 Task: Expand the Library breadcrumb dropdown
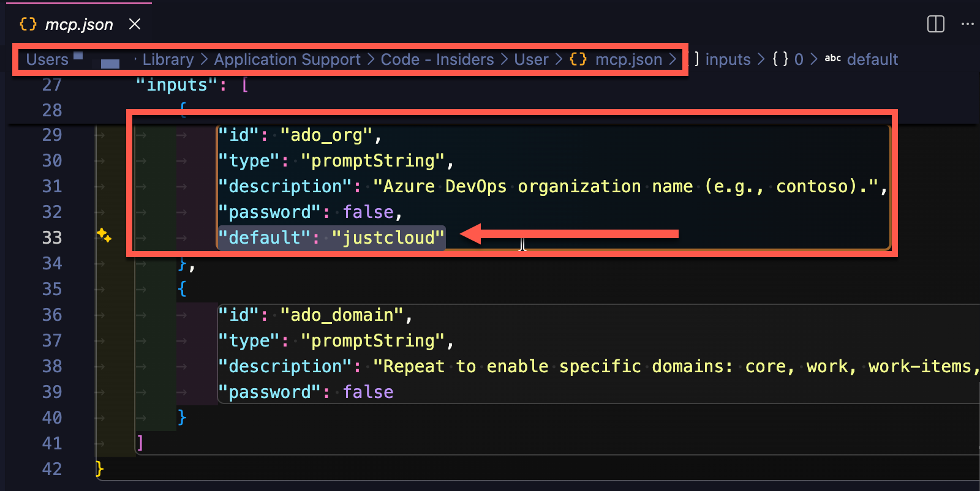[x=168, y=59]
